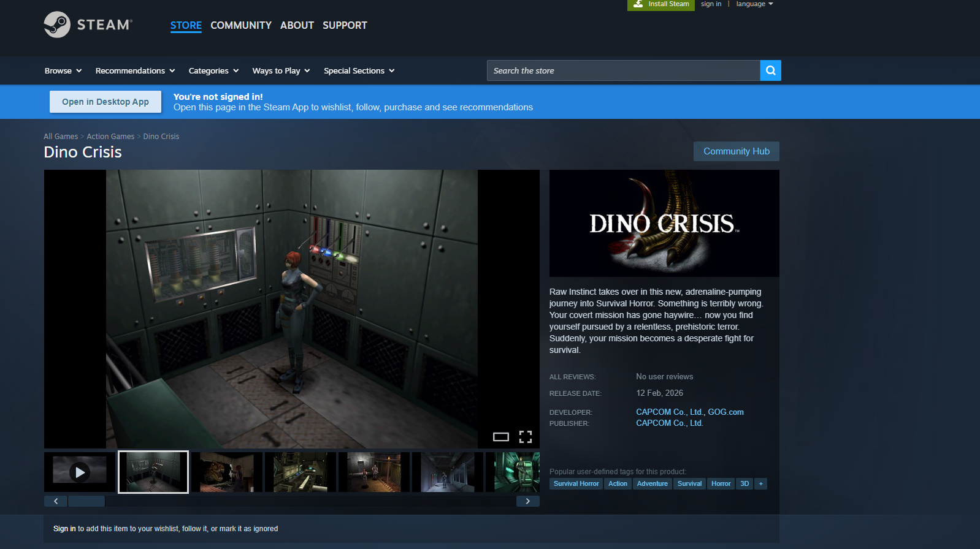The height and width of the screenshot is (549, 980).
Task: Click the release date '12 Feb, 2026'
Action: point(659,393)
